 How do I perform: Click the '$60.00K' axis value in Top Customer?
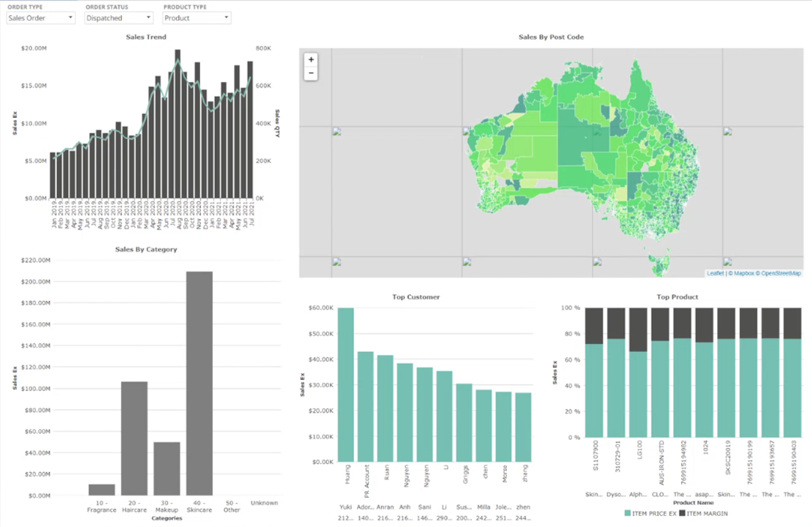click(x=321, y=308)
